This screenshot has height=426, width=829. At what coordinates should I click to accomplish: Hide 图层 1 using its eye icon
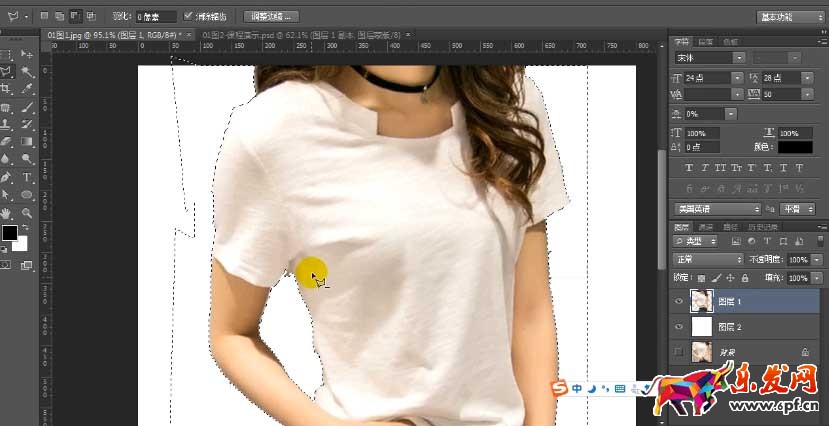click(x=681, y=300)
